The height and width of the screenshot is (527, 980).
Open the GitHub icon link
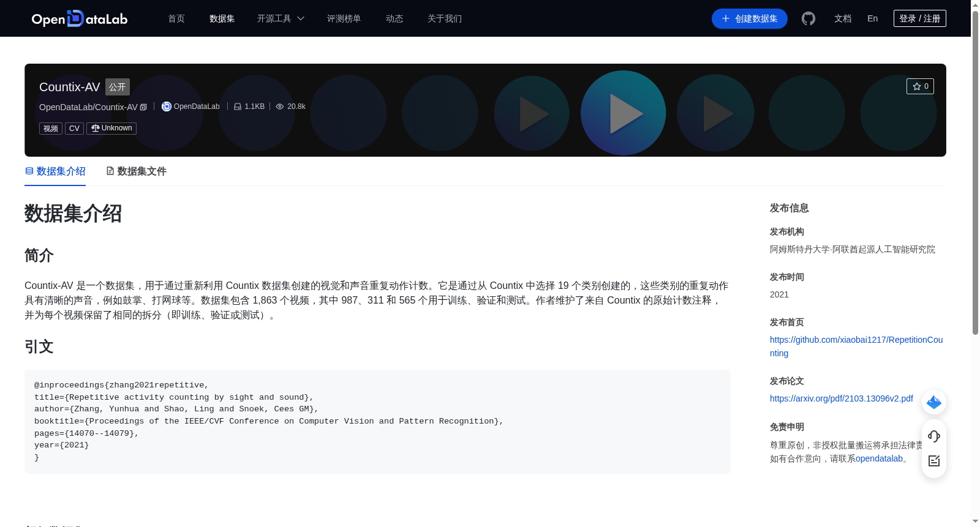pos(809,19)
